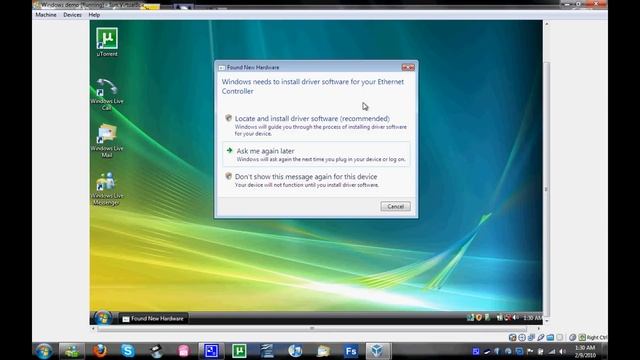Click the guest tray network icon with red X
640x360 pixels.
(508, 318)
